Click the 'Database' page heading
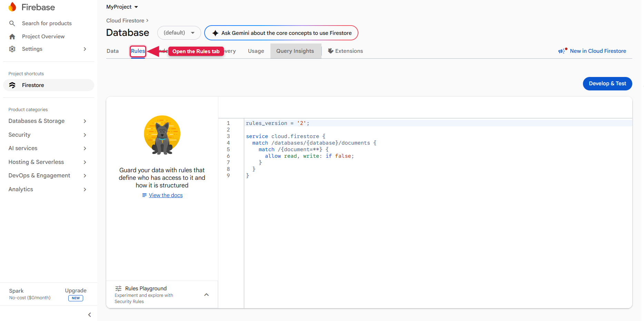The height and width of the screenshot is (321, 644). point(128,32)
